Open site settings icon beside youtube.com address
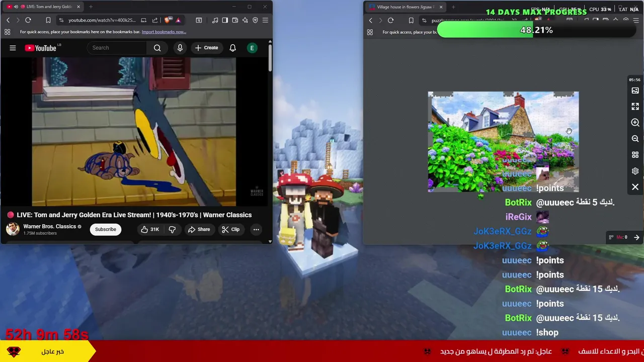Image resolution: width=644 pixels, height=362 pixels. coord(61,20)
